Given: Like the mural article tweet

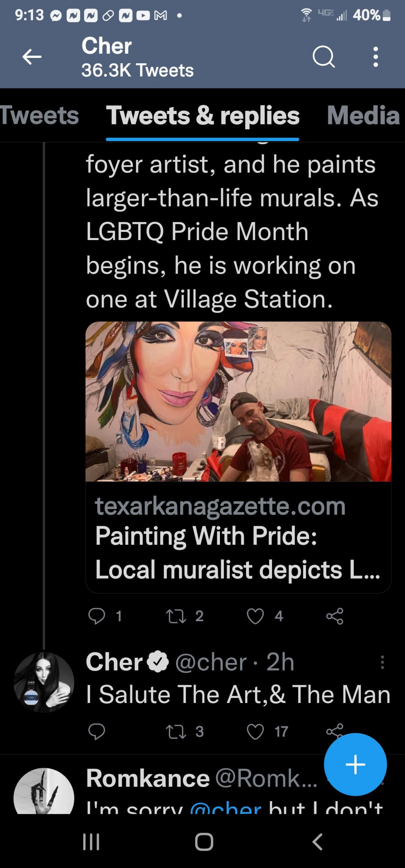Looking at the screenshot, I should click(255, 616).
